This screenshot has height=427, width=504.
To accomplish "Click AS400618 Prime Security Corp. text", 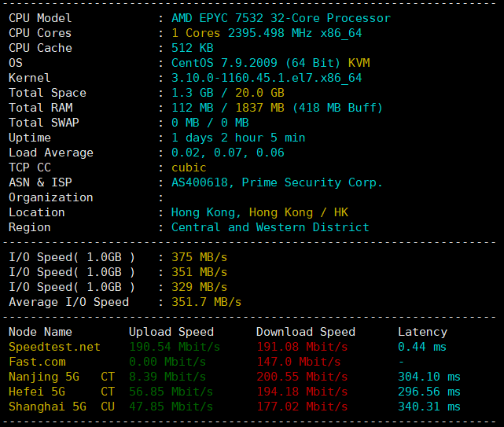I will 277,182.
